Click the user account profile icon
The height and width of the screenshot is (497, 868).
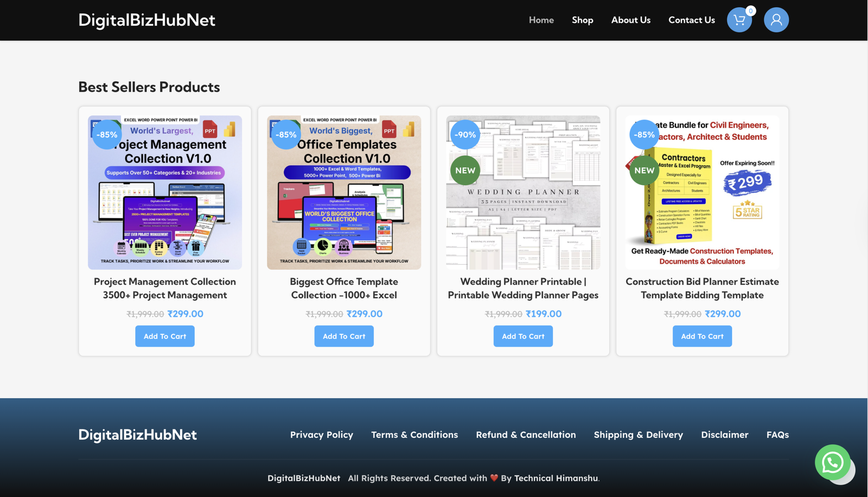point(776,20)
